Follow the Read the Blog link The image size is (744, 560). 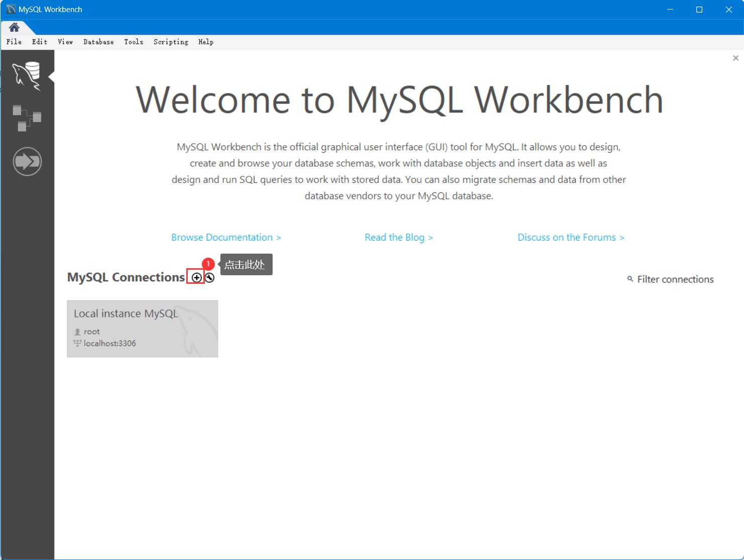(x=399, y=238)
